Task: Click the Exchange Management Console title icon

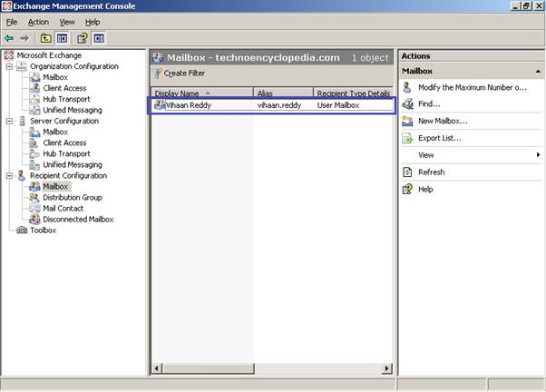Action: [x=6, y=6]
